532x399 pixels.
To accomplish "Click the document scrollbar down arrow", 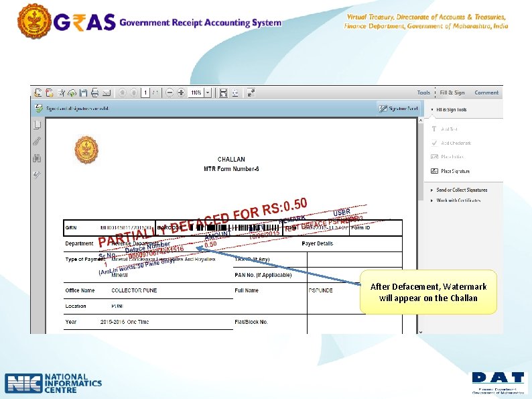I will pos(421,332).
